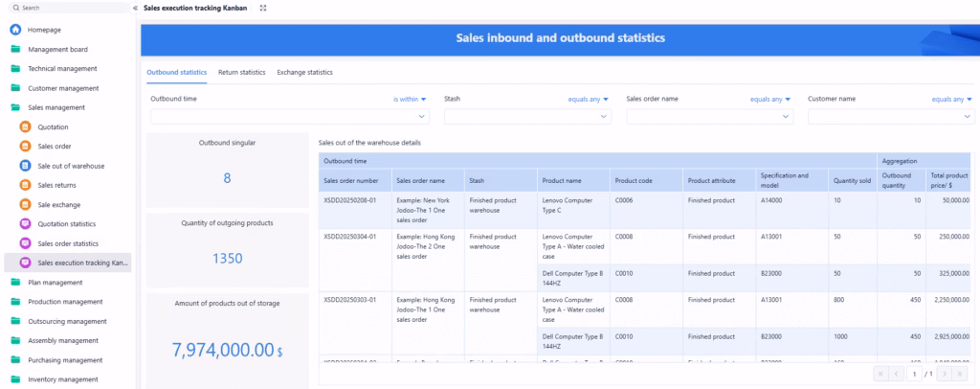The height and width of the screenshot is (389, 980).
Task: Switch to the Return statistics tab
Action: [x=241, y=72]
